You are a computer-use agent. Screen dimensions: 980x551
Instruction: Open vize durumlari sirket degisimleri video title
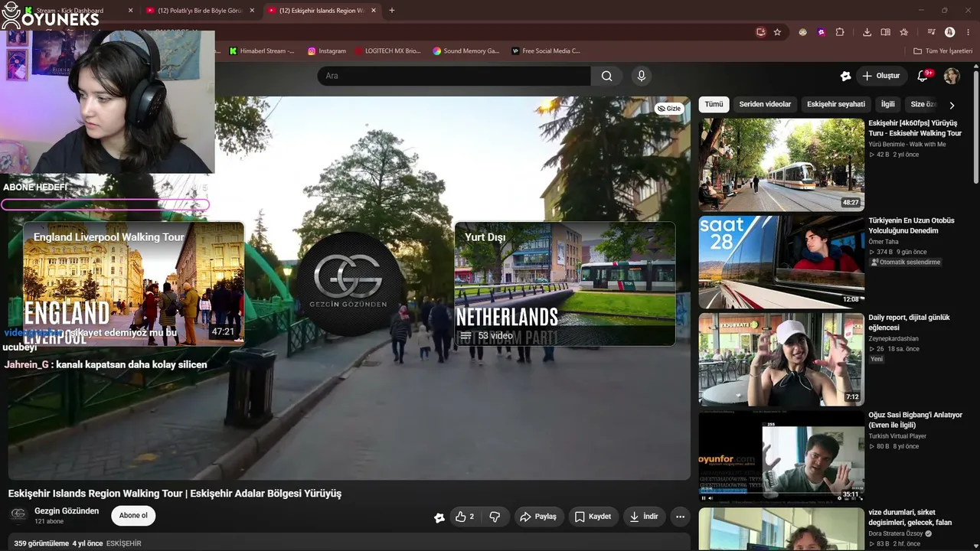[912, 517]
